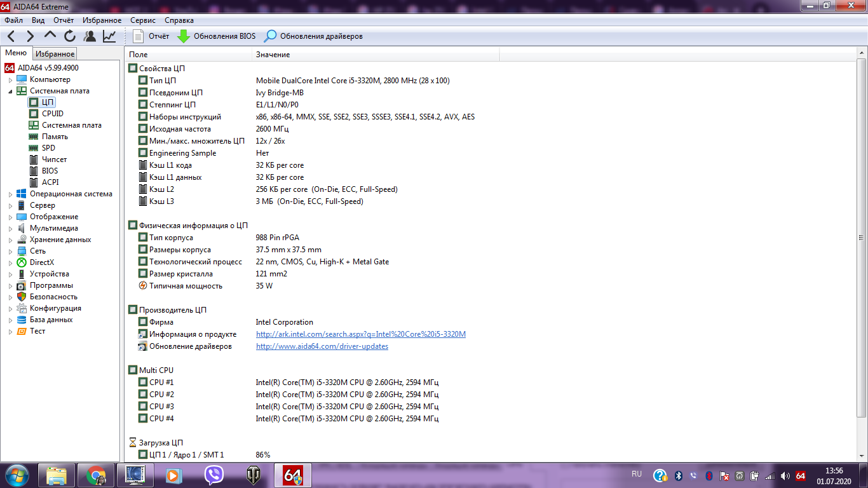The width and height of the screenshot is (868, 488).
Task: Go back with the left arrow toolbar icon
Action: [x=12, y=36]
